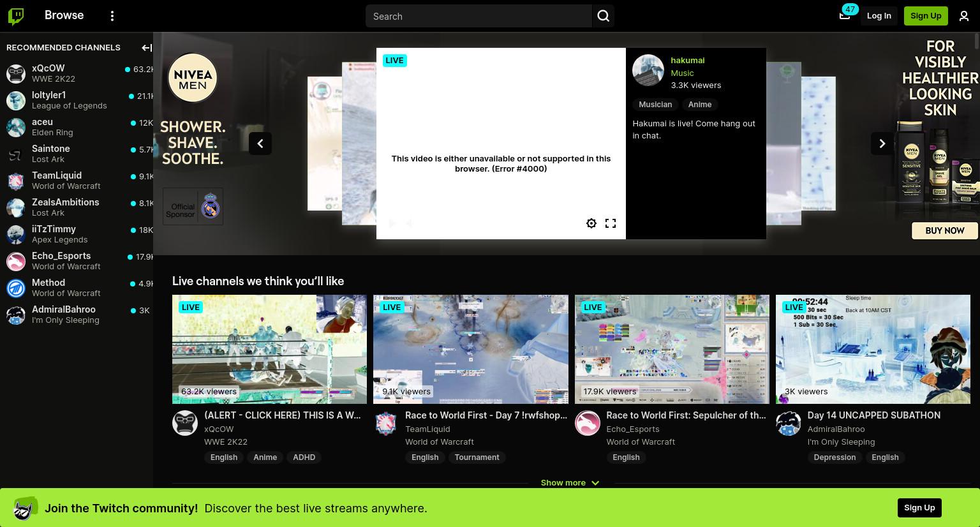Click the Twitch logo home icon
The image size is (980, 527).
(16, 16)
